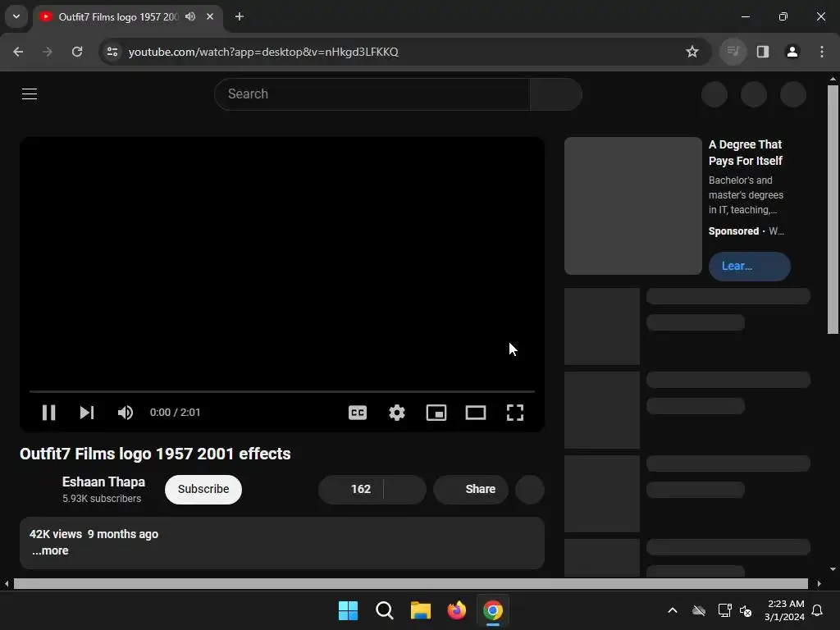Switch to theater mode
Screen dimensions: 840x630
tap(476, 413)
